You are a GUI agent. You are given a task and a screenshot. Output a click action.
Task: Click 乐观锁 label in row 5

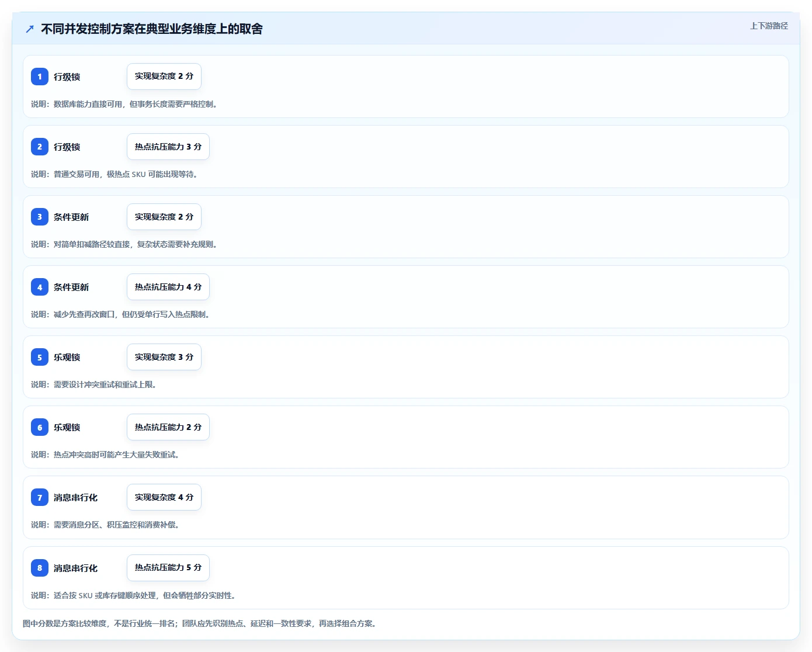[67, 357]
